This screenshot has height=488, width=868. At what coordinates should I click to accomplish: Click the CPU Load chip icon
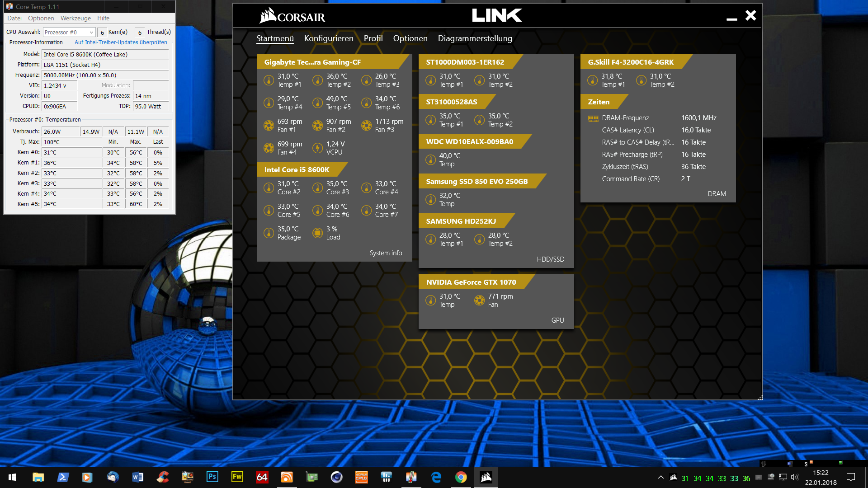[x=317, y=233]
